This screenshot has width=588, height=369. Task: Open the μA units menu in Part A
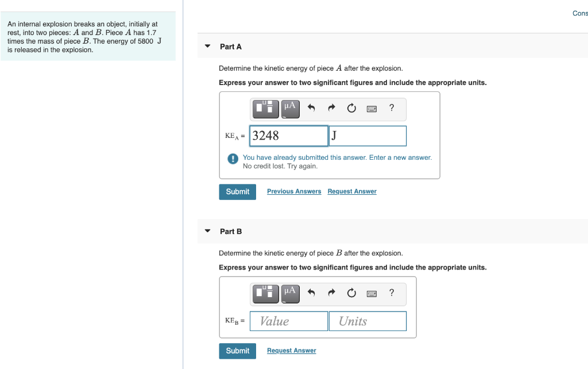290,109
